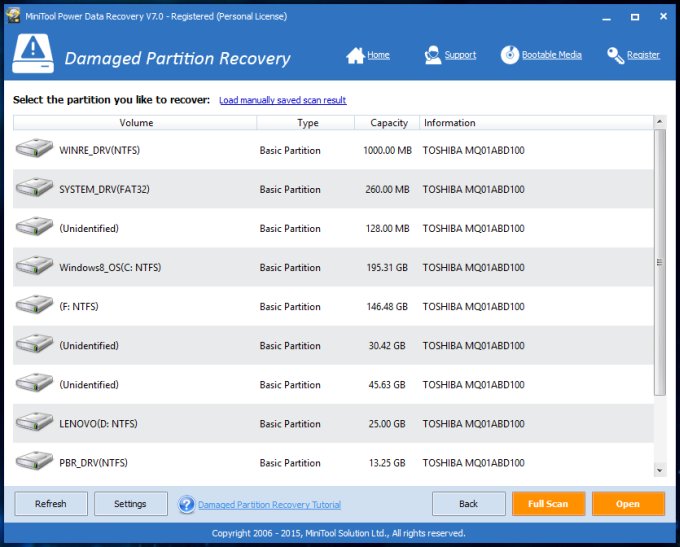Click the 30.42 GB capacity cell

point(387,346)
